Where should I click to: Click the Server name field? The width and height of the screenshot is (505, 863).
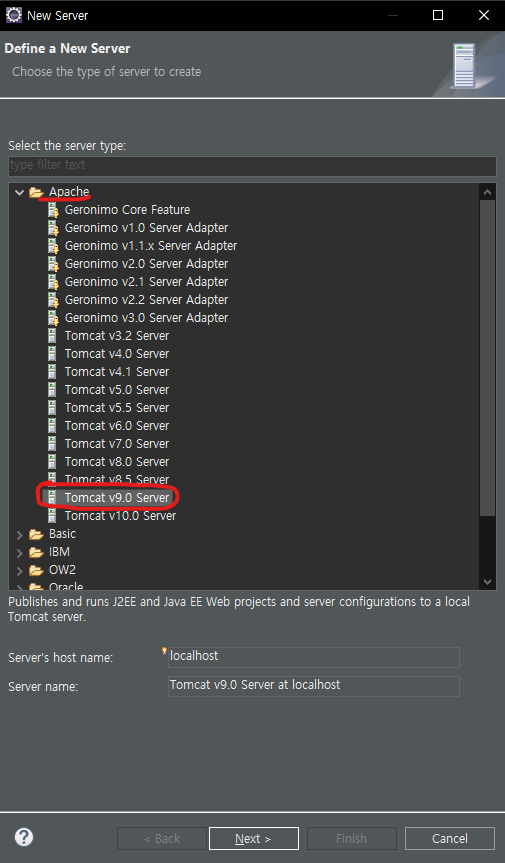[x=314, y=686]
